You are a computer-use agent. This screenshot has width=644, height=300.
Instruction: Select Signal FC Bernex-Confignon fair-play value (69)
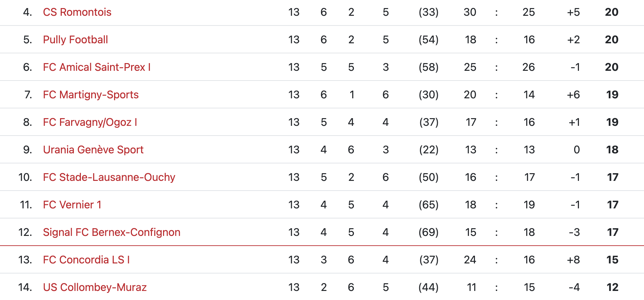[428, 233]
